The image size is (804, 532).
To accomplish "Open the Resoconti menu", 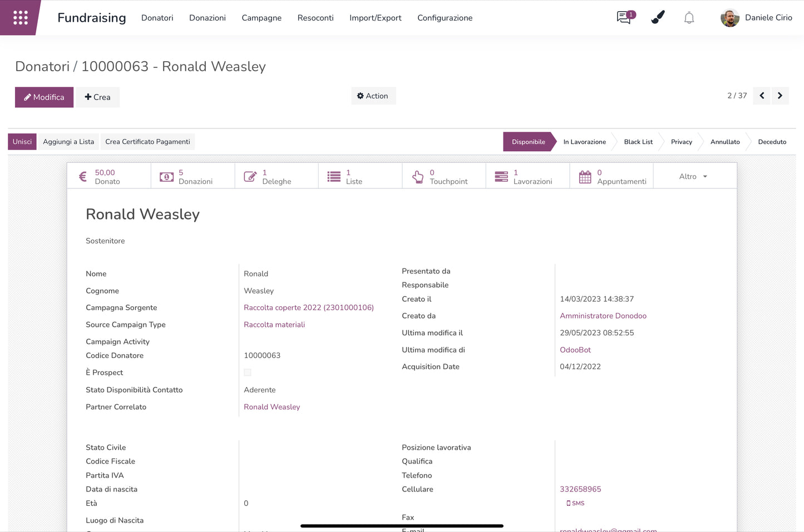I will [x=315, y=18].
